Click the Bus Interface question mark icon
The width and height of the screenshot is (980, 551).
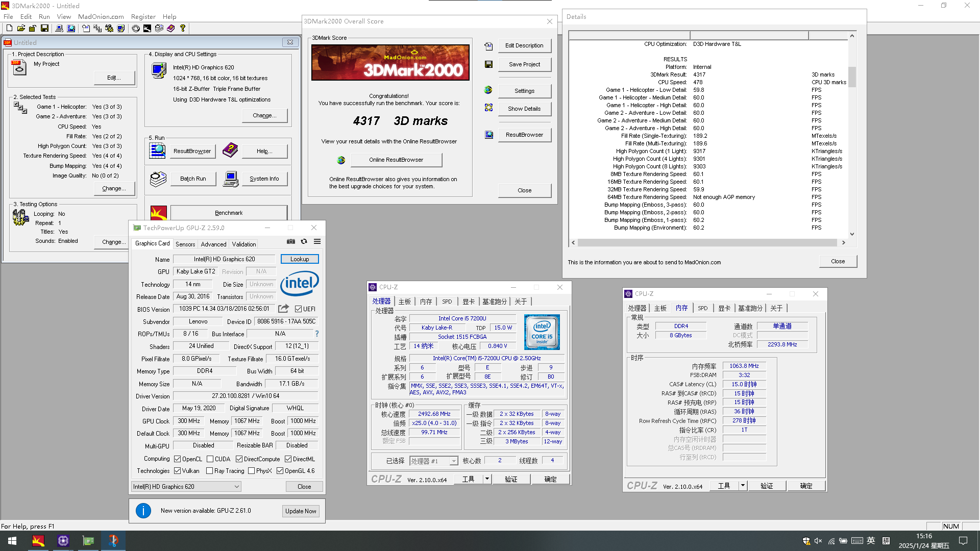(317, 334)
